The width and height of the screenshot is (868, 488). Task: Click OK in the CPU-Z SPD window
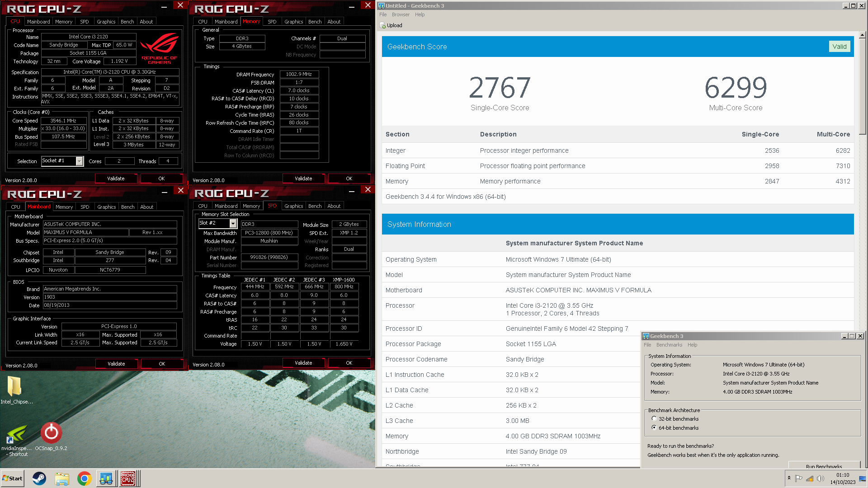click(x=349, y=363)
